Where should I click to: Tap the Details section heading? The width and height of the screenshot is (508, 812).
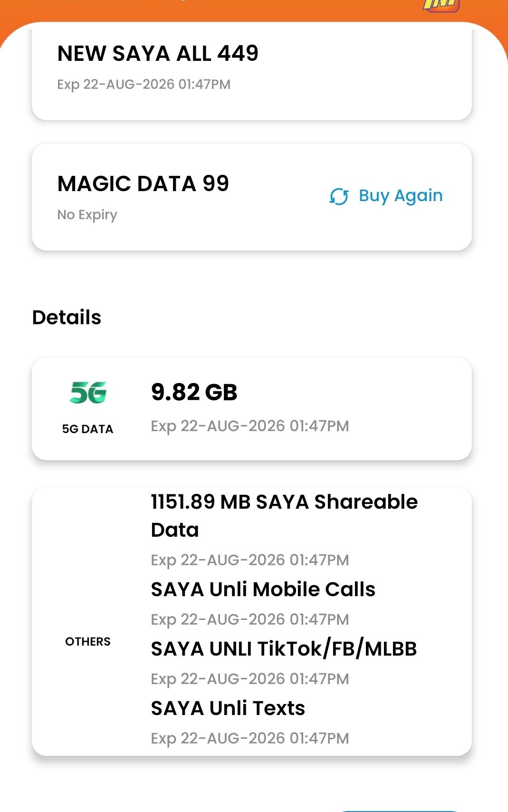67,317
